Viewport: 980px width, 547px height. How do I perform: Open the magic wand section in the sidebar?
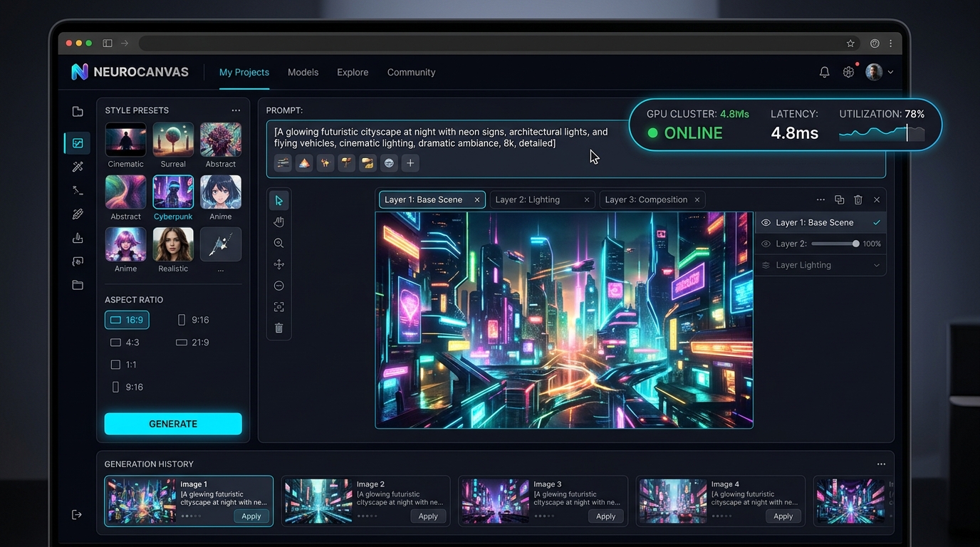click(x=78, y=167)
